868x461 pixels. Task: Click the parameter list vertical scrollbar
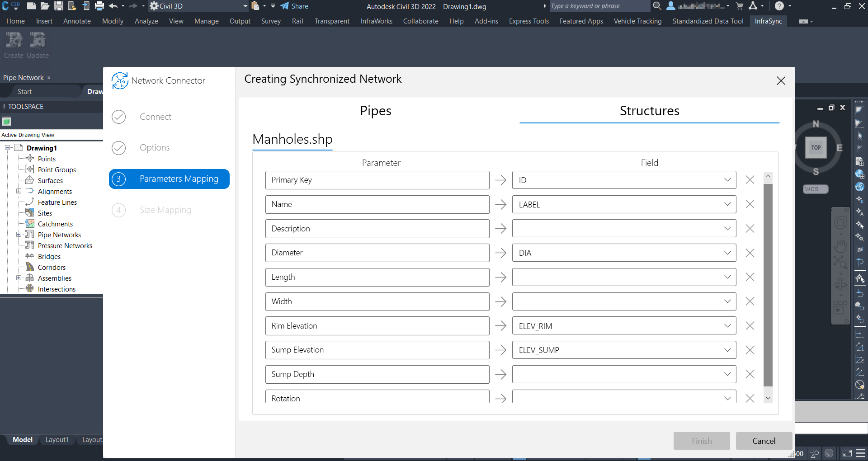[x=768, y=285]
